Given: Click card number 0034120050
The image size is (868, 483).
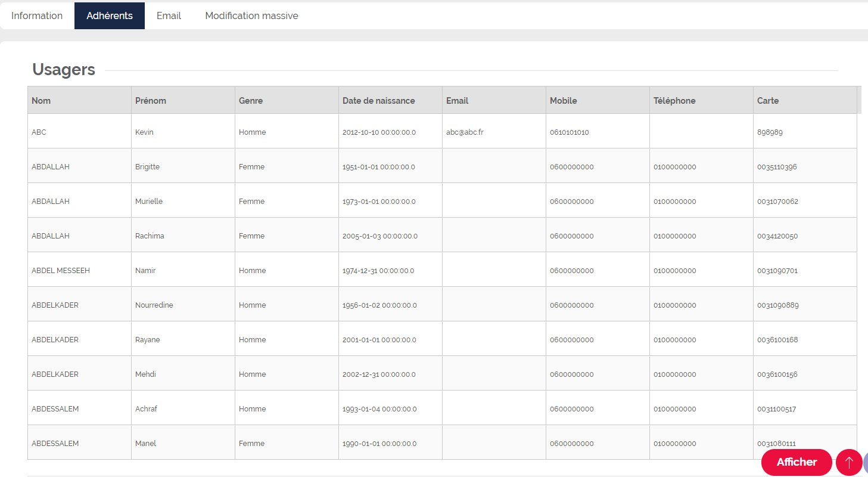Looking at the screenshot, I should coord(777,236).
